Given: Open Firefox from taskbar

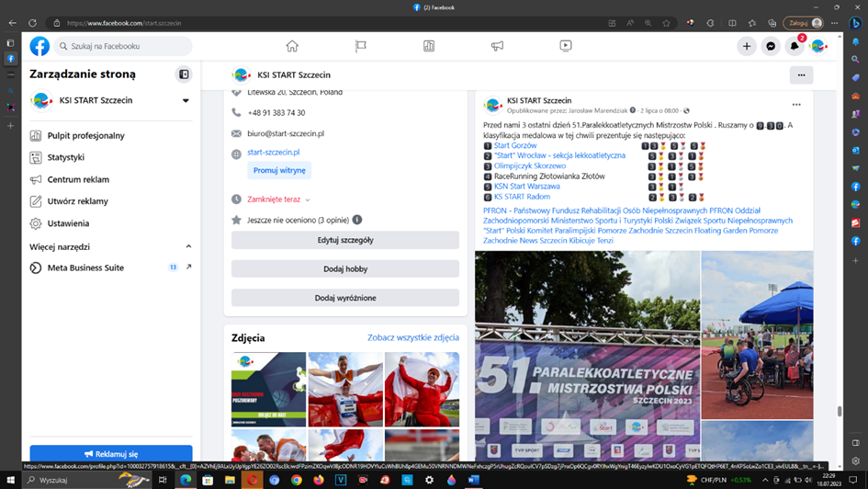Looking at the screenshot, I should click(x=319, y=480).
